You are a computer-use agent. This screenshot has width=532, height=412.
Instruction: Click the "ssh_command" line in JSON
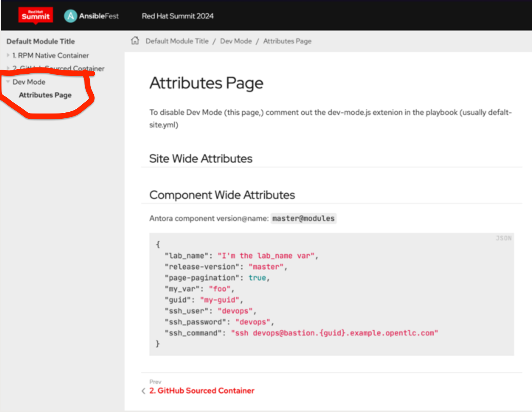[x=301, y=333]
